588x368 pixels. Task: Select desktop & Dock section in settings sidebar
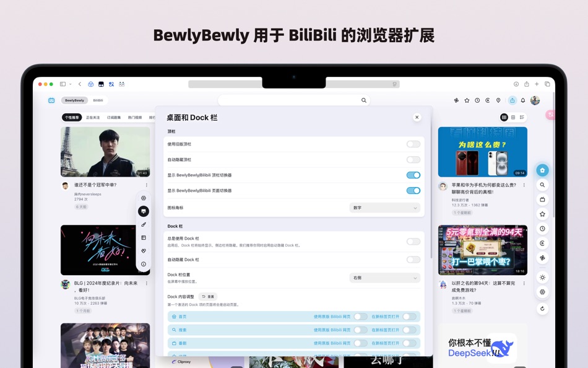pyautogui.click(x=144, y=211)
